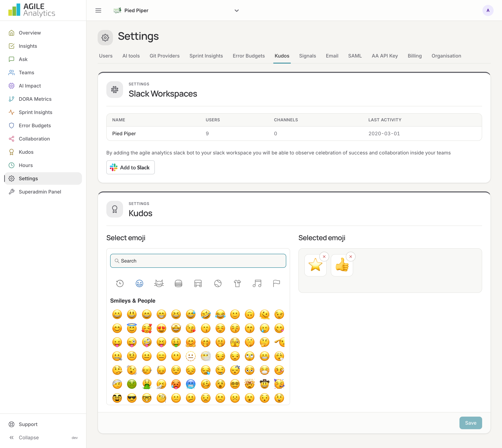Click the last activity date 2020-03-01
This screenshot has height=448, width=502.
click(x=384, y=133)
